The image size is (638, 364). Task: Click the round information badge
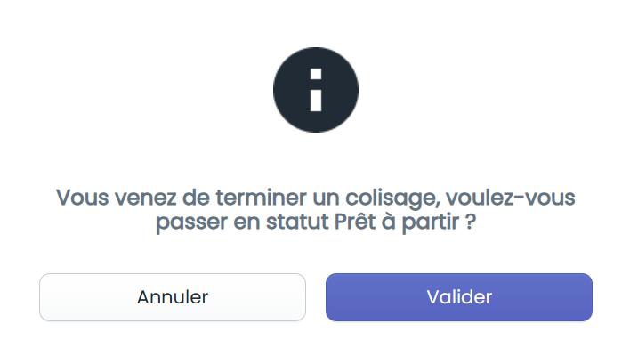[316, 90]
